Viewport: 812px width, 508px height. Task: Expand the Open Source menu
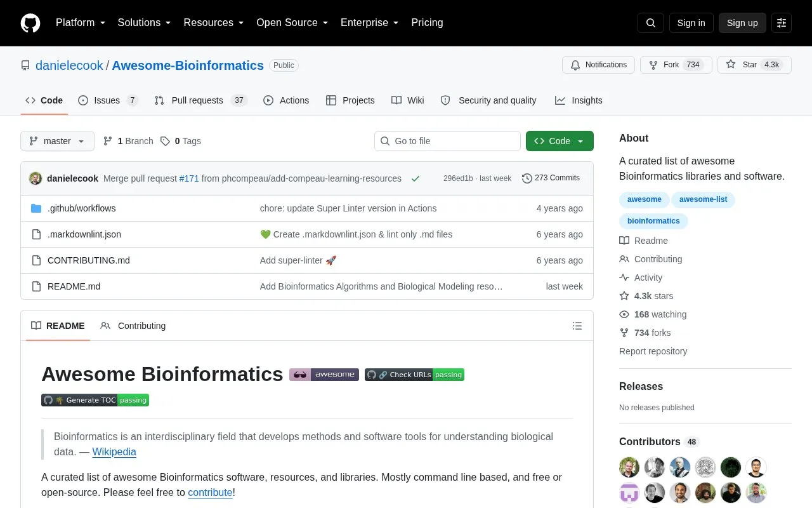(292, 23)
